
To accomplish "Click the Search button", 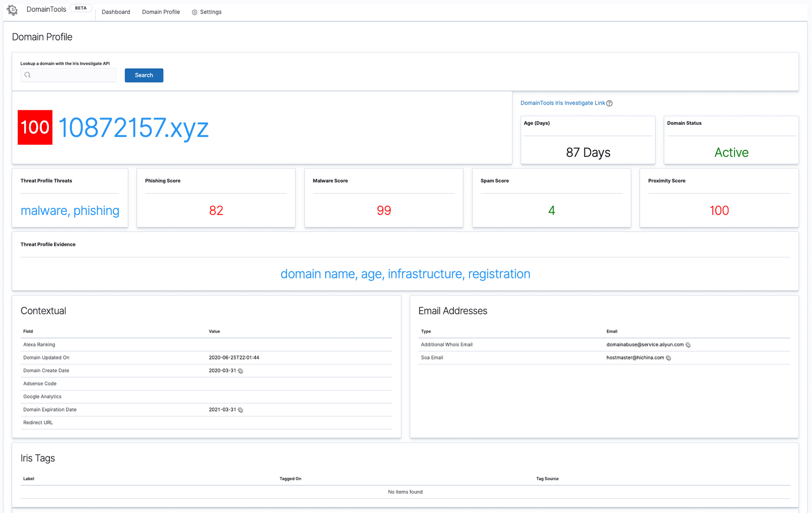I will coord(144,75).
